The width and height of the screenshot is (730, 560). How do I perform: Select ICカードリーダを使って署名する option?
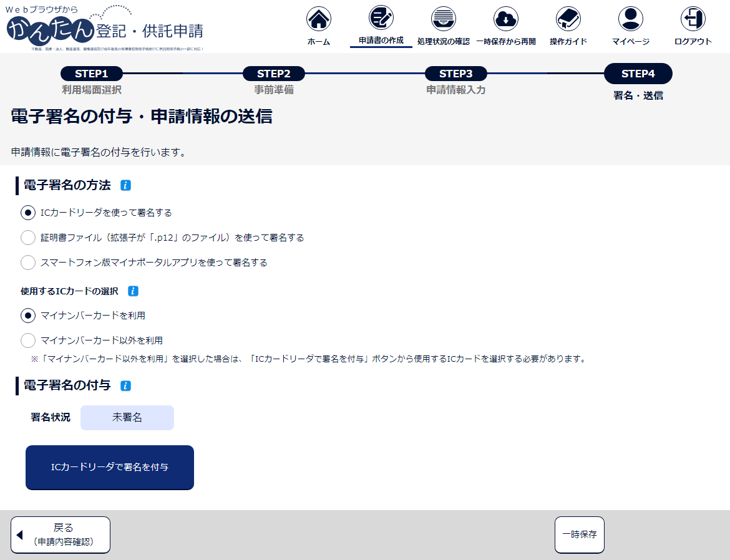click(28, 213)
